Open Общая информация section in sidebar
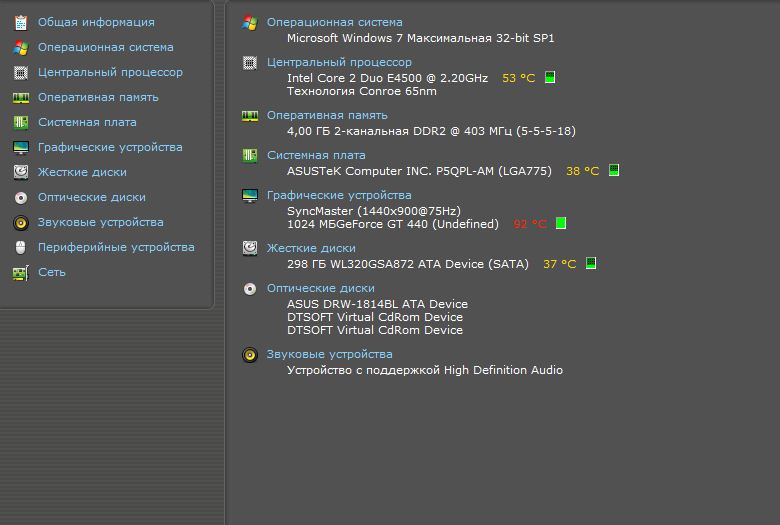This screenshot has width=780, height=525. tap(96, 22)
